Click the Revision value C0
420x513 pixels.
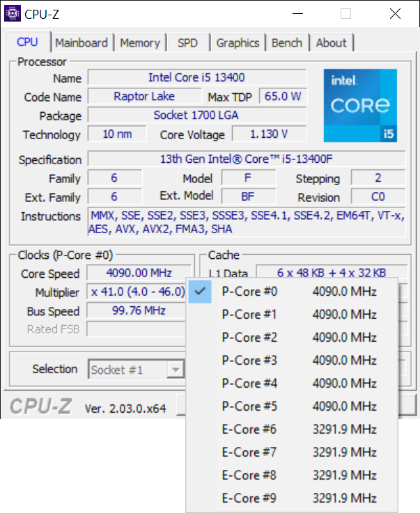[x=378, y=196]
